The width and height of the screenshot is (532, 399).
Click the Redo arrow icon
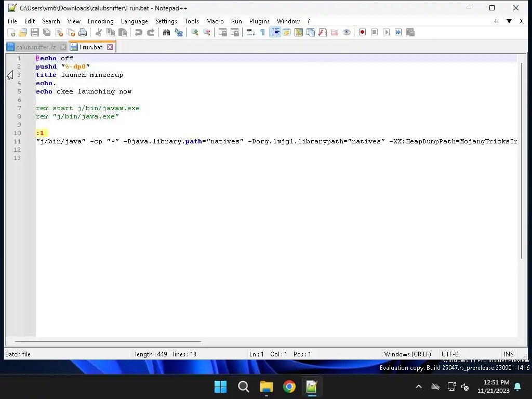coord(150,33)
